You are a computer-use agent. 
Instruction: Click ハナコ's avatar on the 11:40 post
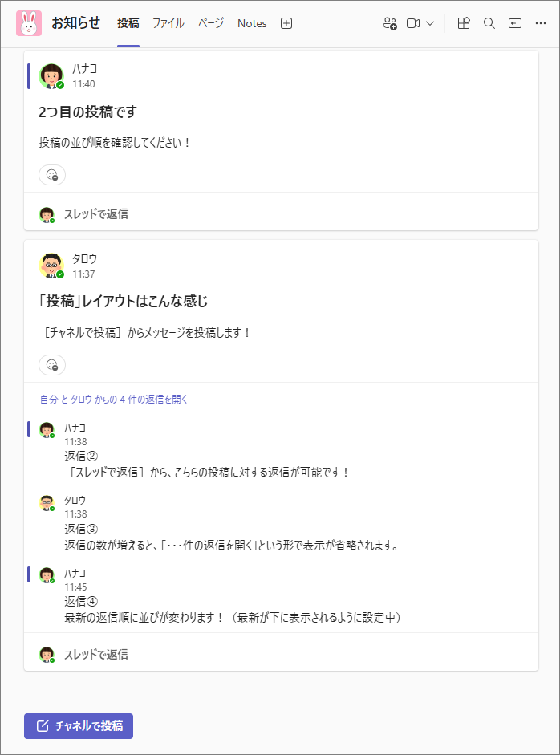[51, 75]
